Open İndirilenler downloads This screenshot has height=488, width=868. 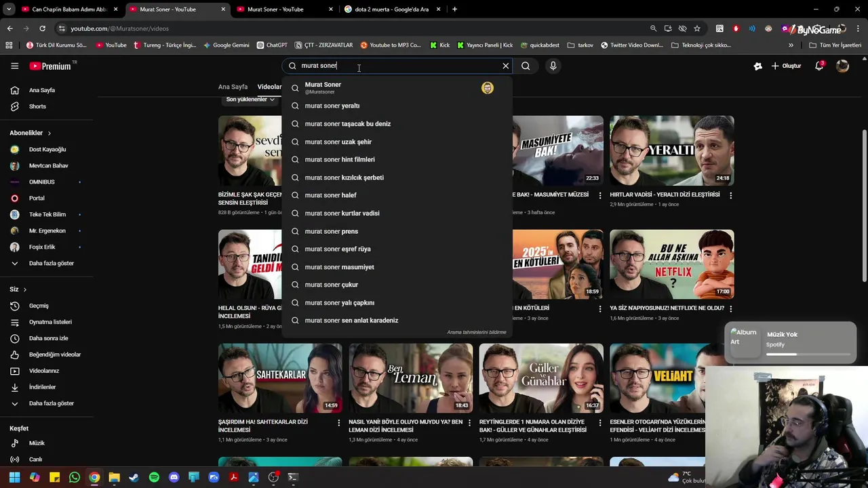(x=42, y=387)
